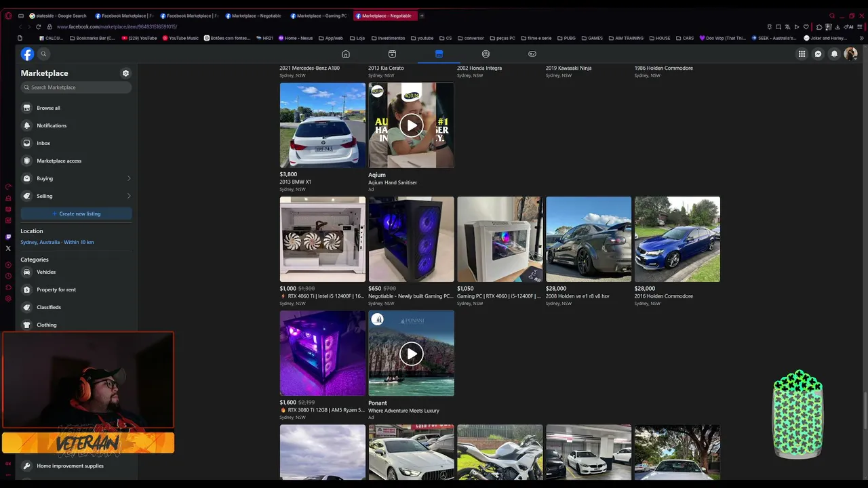
Task: Play the Ponant adventure video
Action: pos(411,353)
